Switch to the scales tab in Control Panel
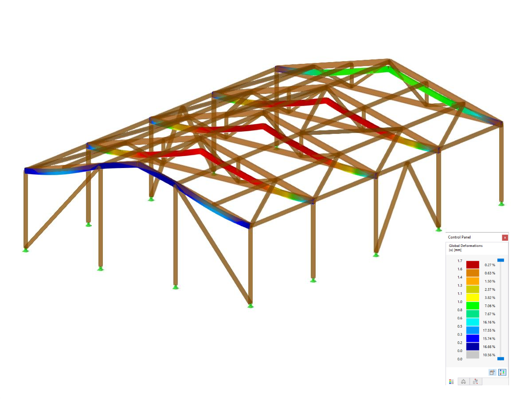The height and width of the screenshot is (399, 532). pos(463,382)
